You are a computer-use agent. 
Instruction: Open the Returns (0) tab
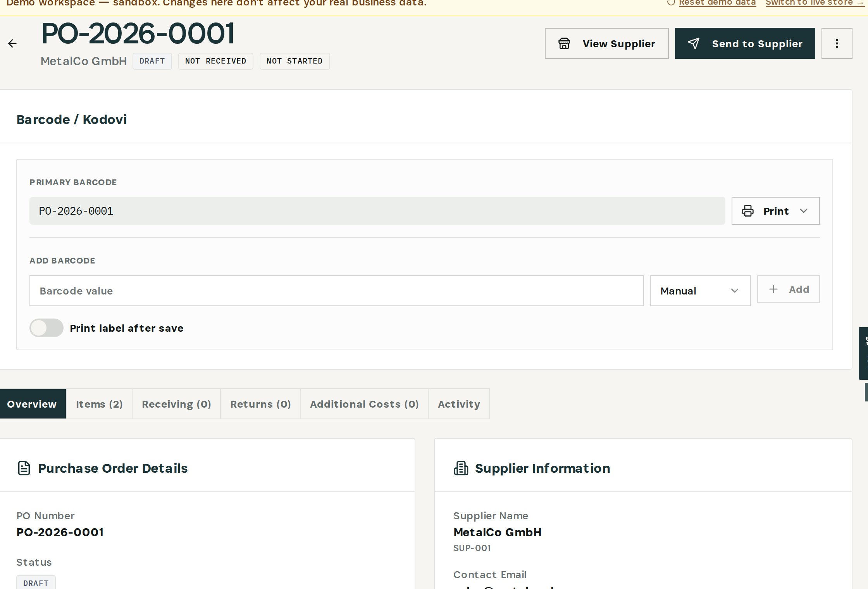coord(260,404)
